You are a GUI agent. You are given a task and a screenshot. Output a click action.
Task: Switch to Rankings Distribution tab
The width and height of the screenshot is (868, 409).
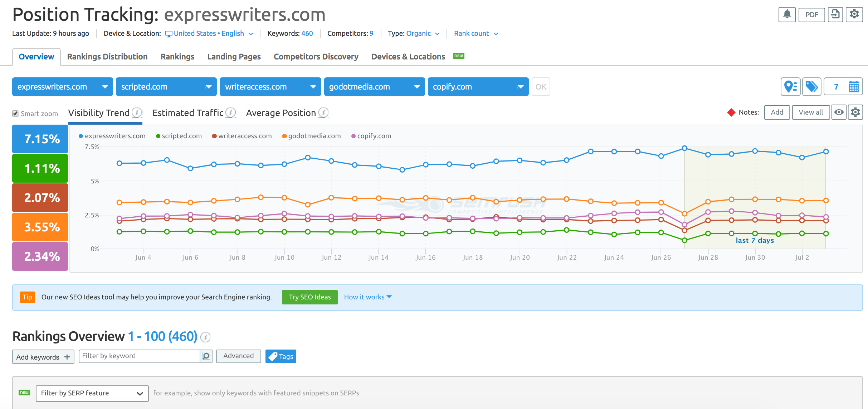(x=107, y=57)
